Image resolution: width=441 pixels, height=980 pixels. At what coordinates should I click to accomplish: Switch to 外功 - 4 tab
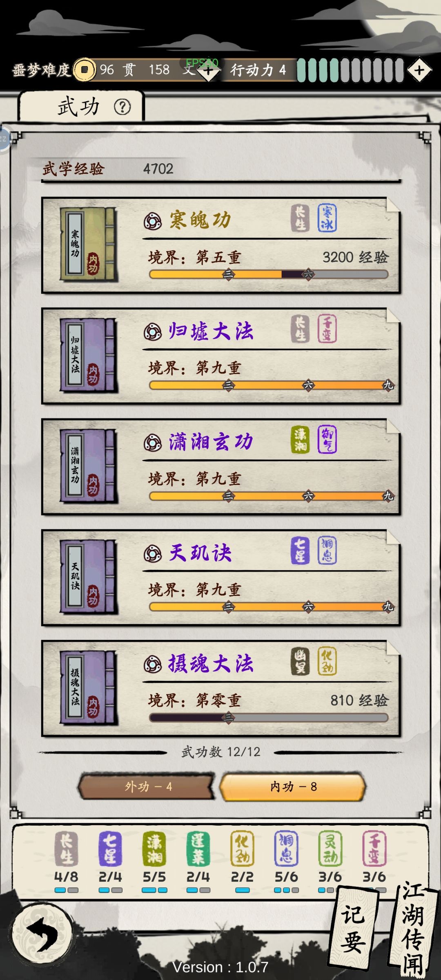pyautogui.click(x=146, y=786)
